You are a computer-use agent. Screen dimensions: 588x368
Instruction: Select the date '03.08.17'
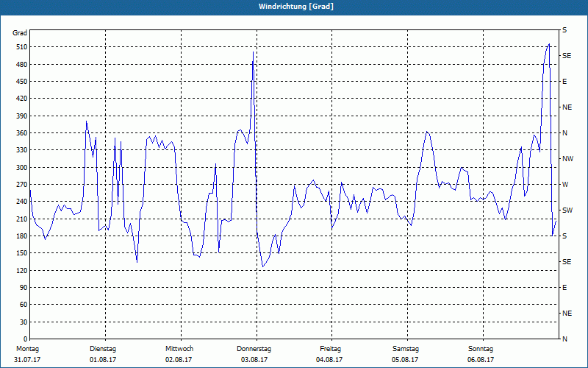pos(254,360)
